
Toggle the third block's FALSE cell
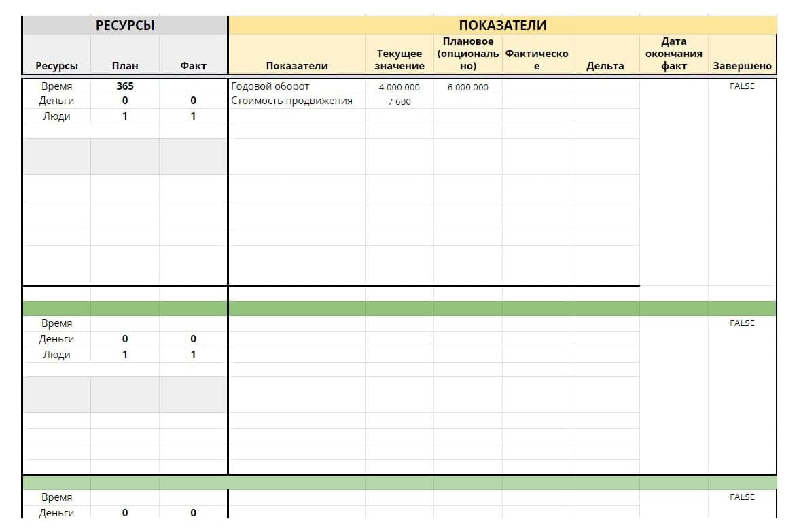click(x=742, y=497)
